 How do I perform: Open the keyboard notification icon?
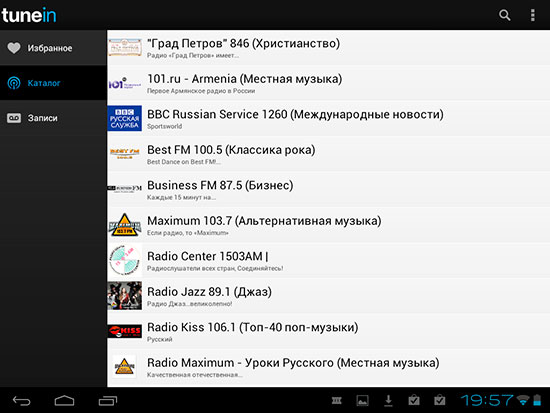pos(337,400)
